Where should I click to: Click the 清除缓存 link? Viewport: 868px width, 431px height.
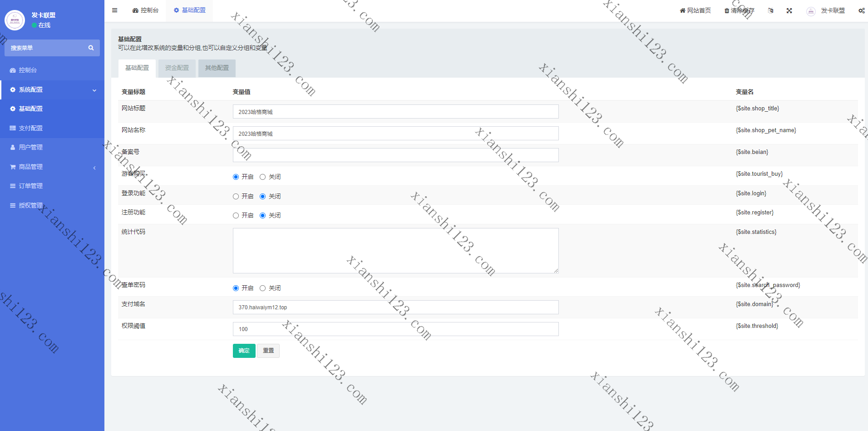point(739,10)
